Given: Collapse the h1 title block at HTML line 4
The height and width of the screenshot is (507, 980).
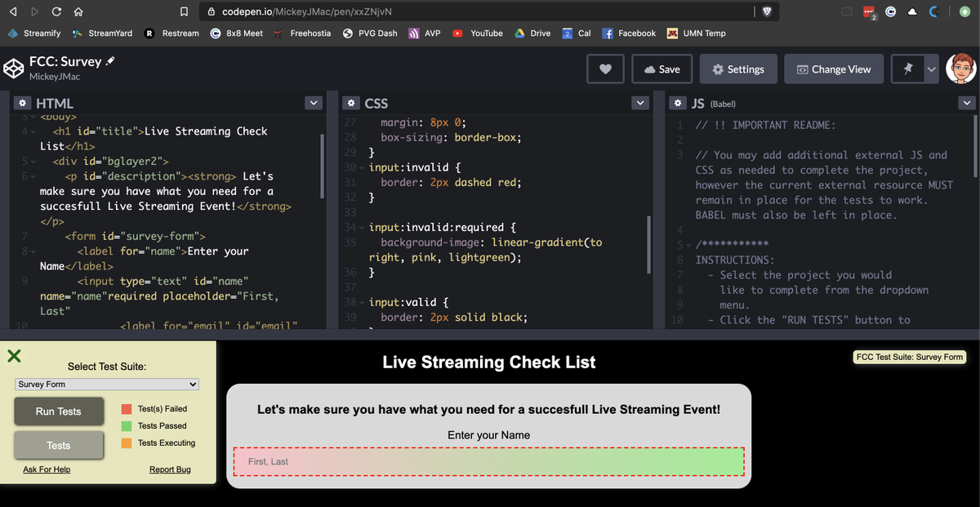Looking at the screenshot, I should tap(32, 131).
